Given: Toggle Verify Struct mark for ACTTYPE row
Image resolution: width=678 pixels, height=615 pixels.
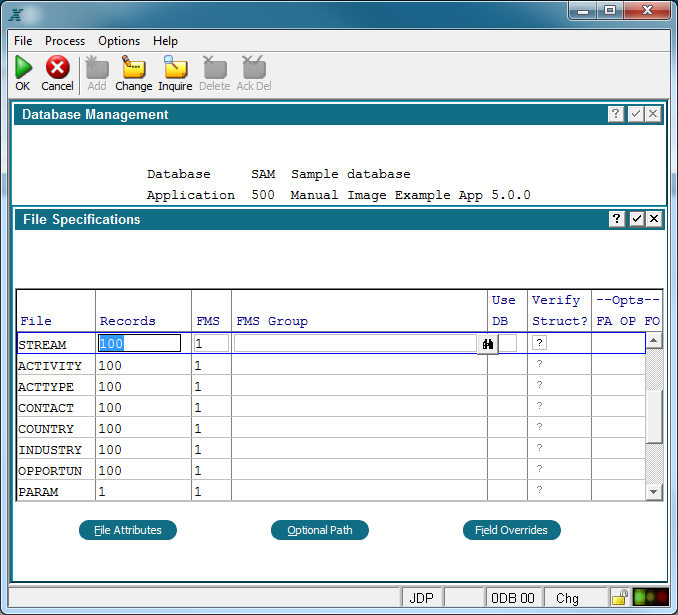Looking at the screenshot, I should click(539, 385).
